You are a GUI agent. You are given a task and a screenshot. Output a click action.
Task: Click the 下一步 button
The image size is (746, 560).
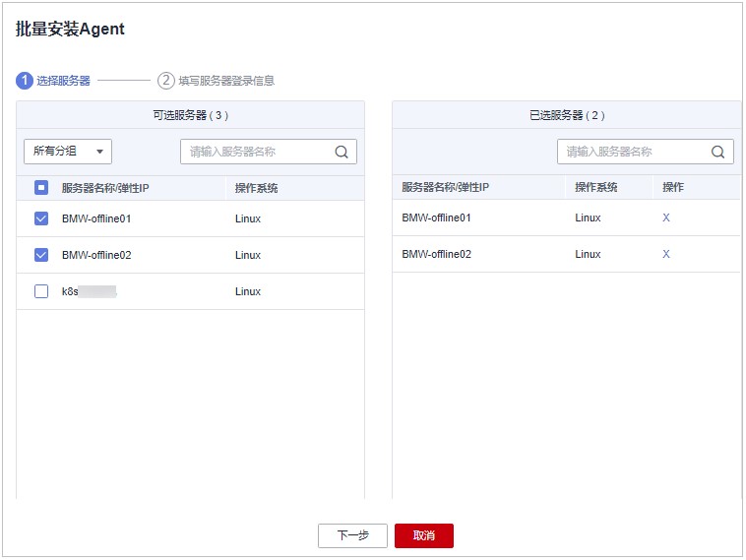pos(352,535)
